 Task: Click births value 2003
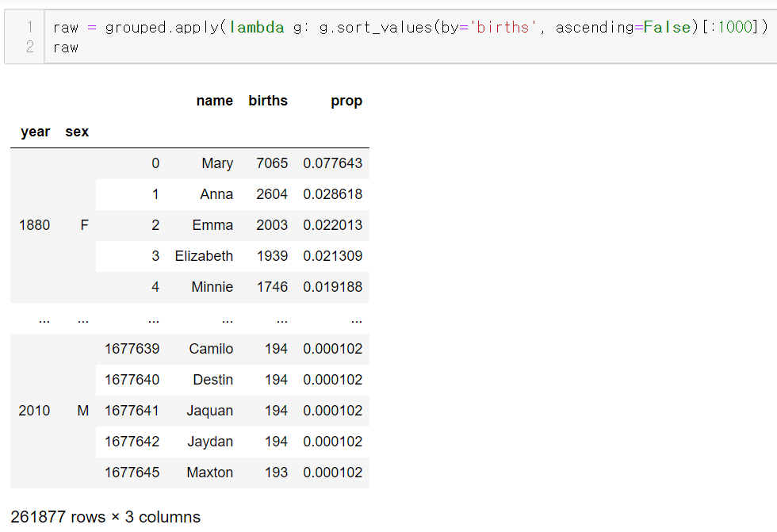point(272,225)
